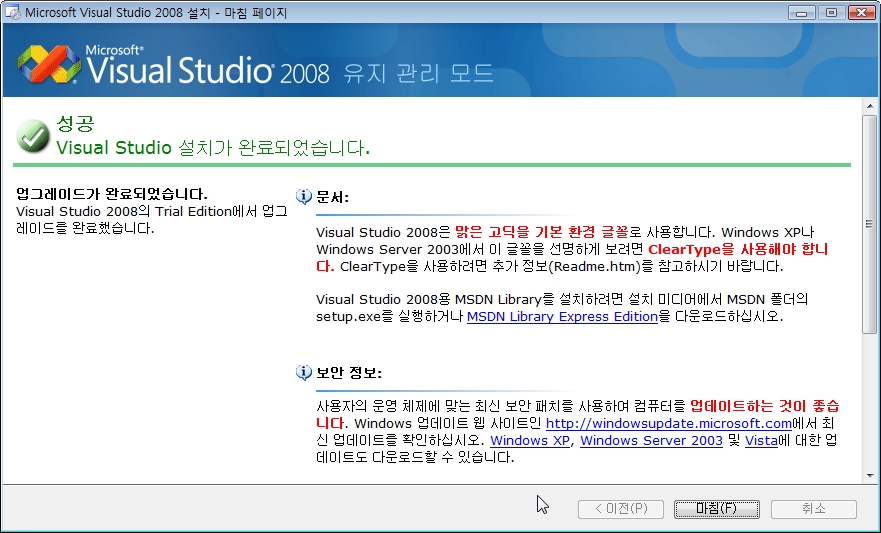The width and height of the screenshot is (881, 533).
Task: Click the 마침(F) finish button
Action: pyautogui.click(x=716, y=509)
